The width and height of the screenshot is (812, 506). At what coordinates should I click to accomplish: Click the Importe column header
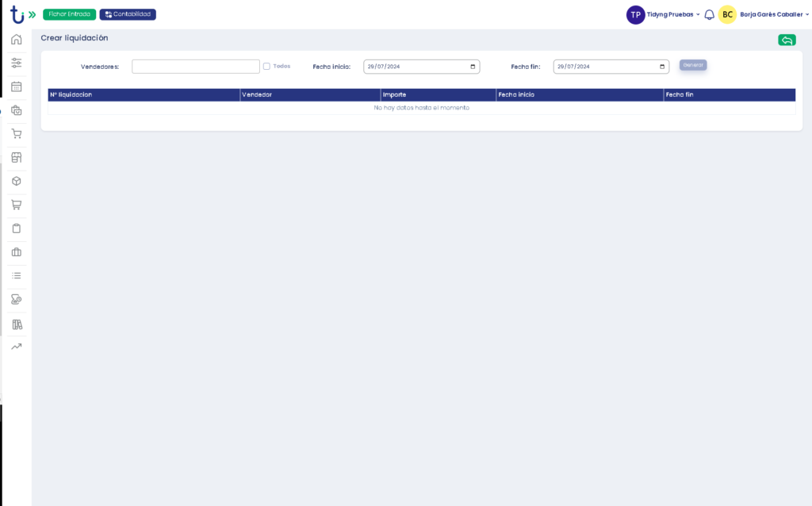(394, 95)
